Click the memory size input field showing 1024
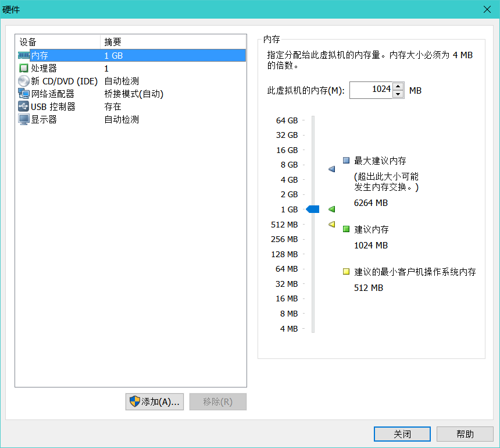Viewport: 500px width, 448px height. tap(371, 90)
